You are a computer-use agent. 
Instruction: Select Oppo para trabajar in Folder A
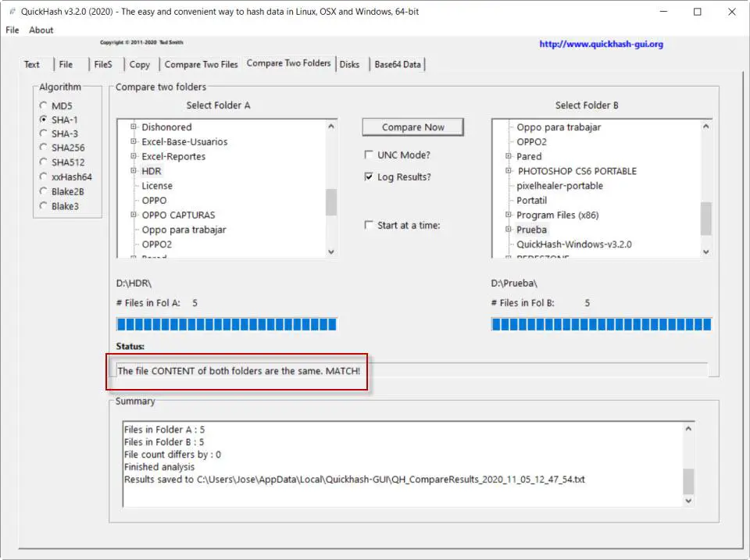click(184, 230)
